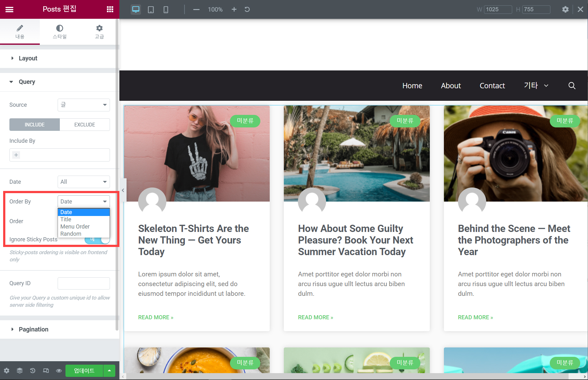Open Skeleton T-Shirts post title
Screen dimensions: 588x380
194,240
